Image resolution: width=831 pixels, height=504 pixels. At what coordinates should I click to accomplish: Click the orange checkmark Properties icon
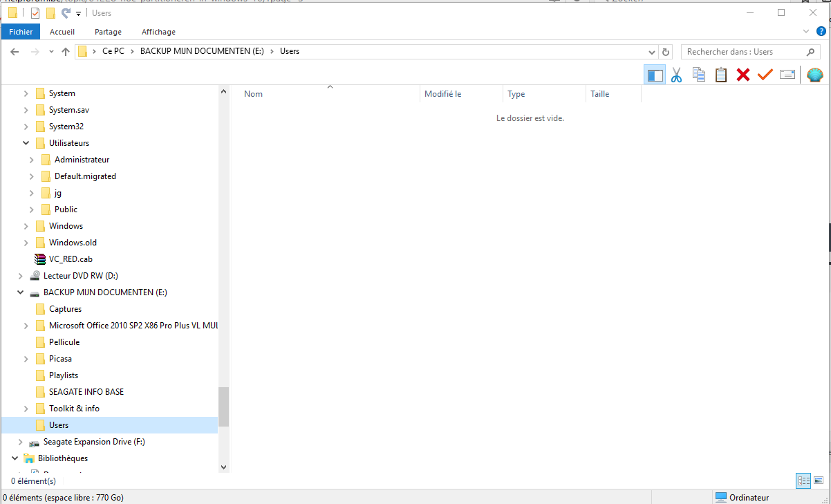pyautogui.click(x=765, y=75)
